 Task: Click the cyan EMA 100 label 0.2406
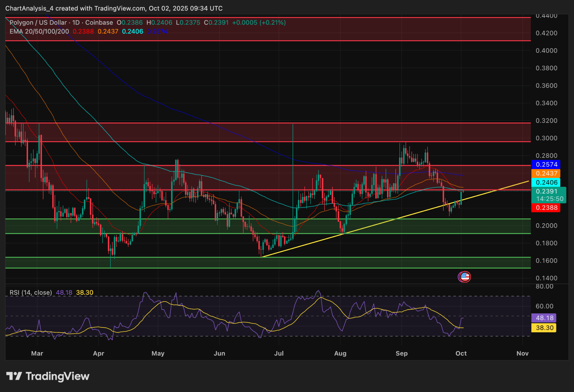(x=545, y=182)
